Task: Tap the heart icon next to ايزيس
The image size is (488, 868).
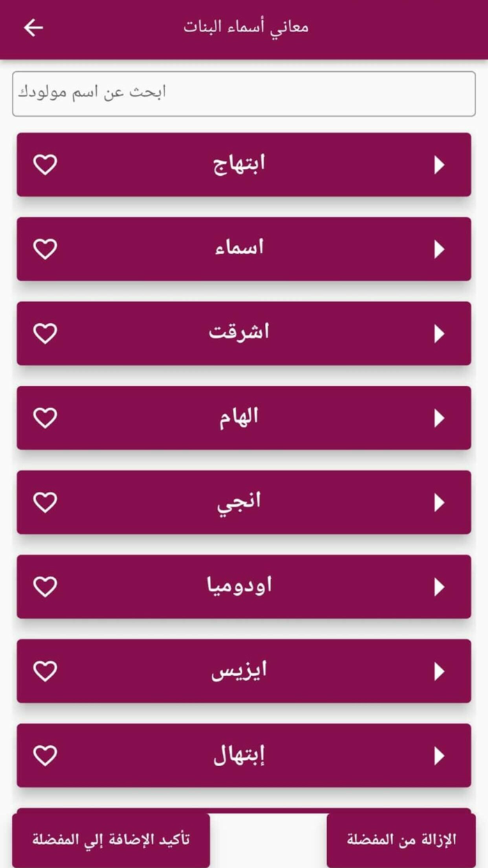Action: point(45,671)
